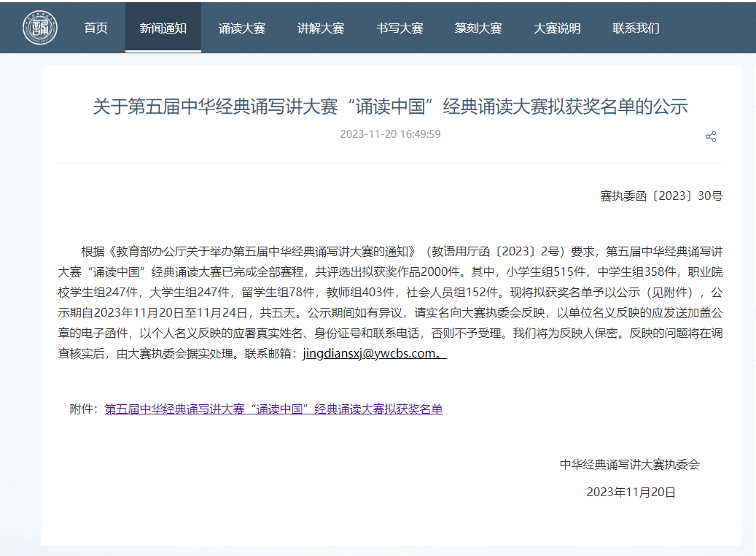Go to 诵读大赛 page
Image resolution: width=756 pixels, height=556 pixels.
(x=242, y=28)
